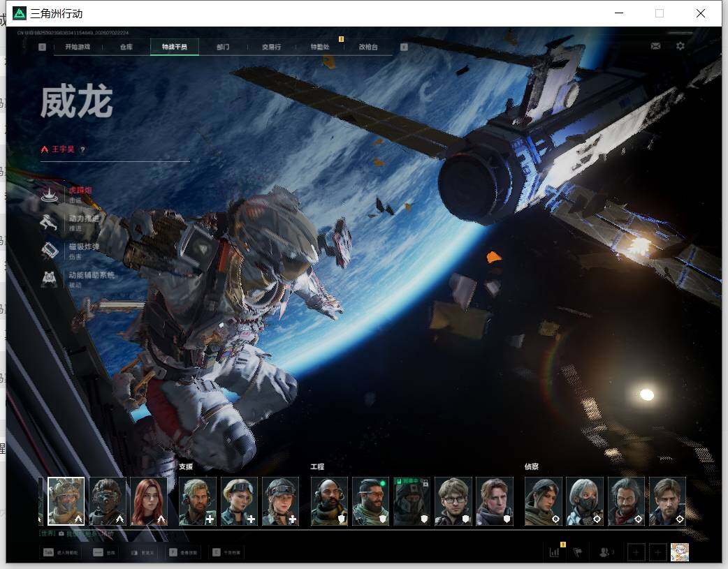Select the red-haired female operator portrait
This screenshot has width=728, height=569.
149,501
